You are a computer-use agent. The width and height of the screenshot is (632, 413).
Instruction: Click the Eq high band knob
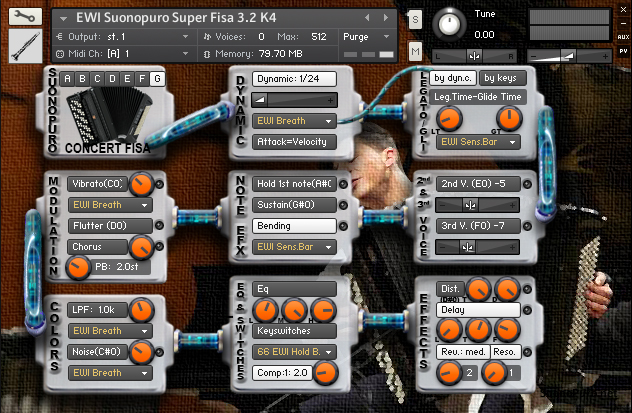coord(323,310)
